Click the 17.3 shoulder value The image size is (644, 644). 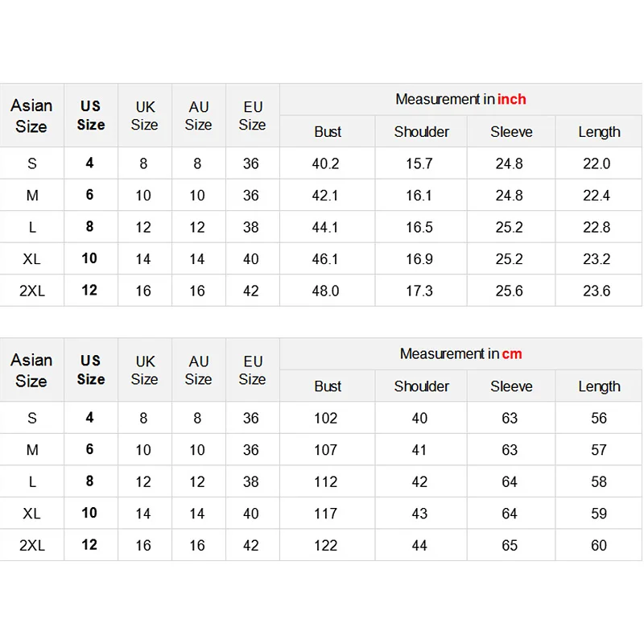pyautogui.click(x=419, y=291)
